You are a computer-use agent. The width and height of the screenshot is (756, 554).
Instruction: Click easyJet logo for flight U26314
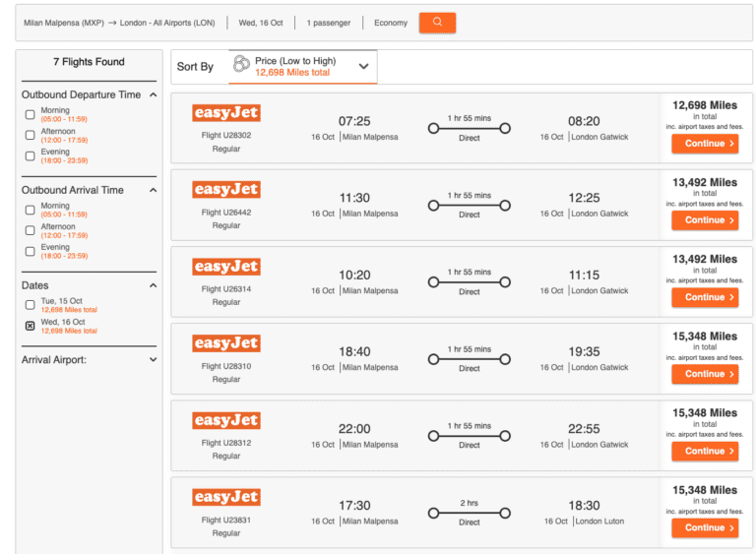(x=226, y=267)
